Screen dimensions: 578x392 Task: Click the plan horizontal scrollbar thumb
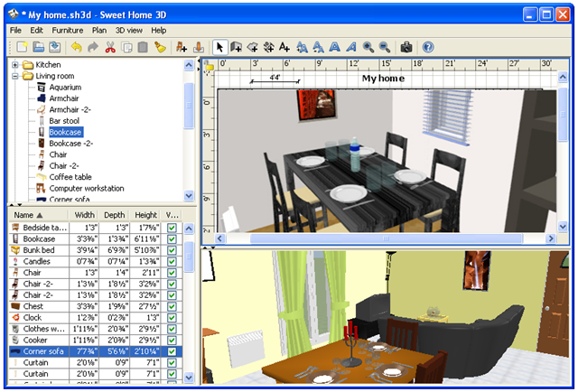pos(387,238)
